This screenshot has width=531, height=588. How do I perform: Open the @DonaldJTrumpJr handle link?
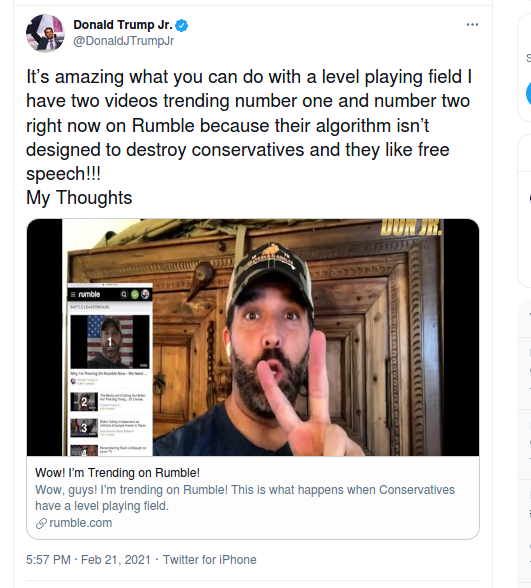123,40
